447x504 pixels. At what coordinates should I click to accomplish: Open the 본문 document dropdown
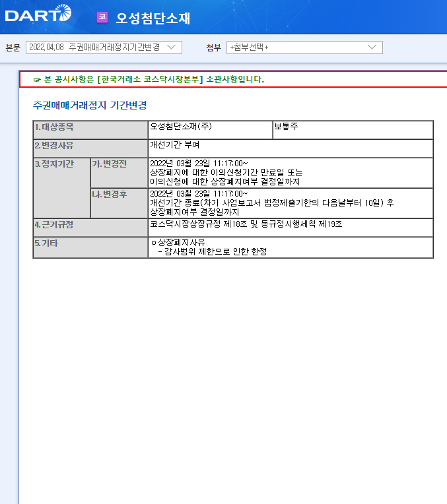point(104,47)
